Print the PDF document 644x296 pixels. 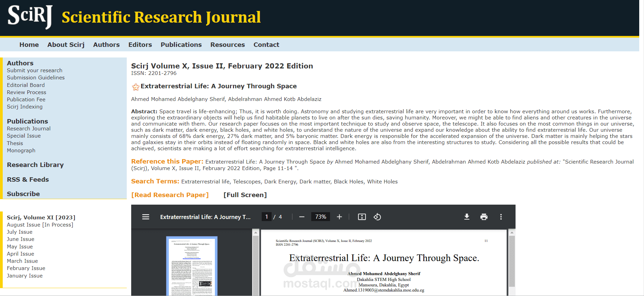click(484, 217)
